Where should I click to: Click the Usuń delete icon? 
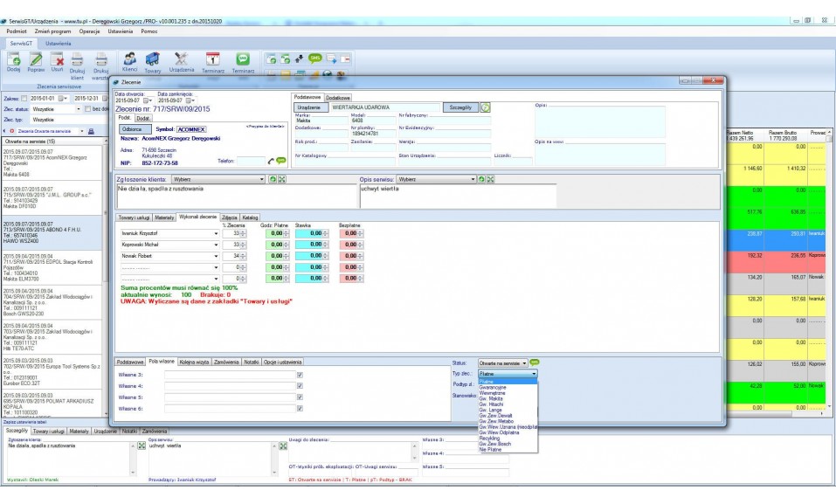(x=58, y=59)
